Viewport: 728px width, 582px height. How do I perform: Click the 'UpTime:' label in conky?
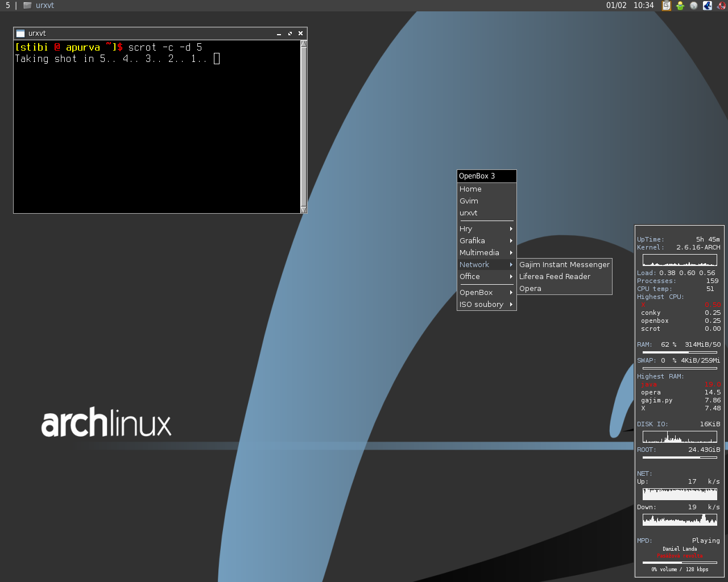click(651, 239)
